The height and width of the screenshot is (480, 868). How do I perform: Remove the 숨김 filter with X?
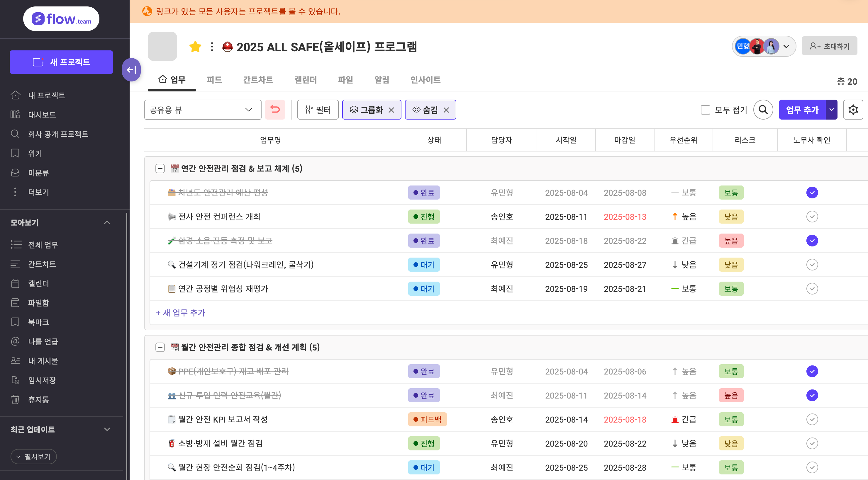[446, 110]
